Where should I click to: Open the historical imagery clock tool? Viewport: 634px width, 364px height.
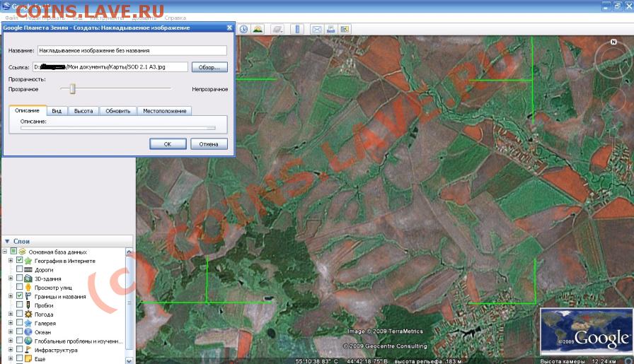click(x=243, y=29)
